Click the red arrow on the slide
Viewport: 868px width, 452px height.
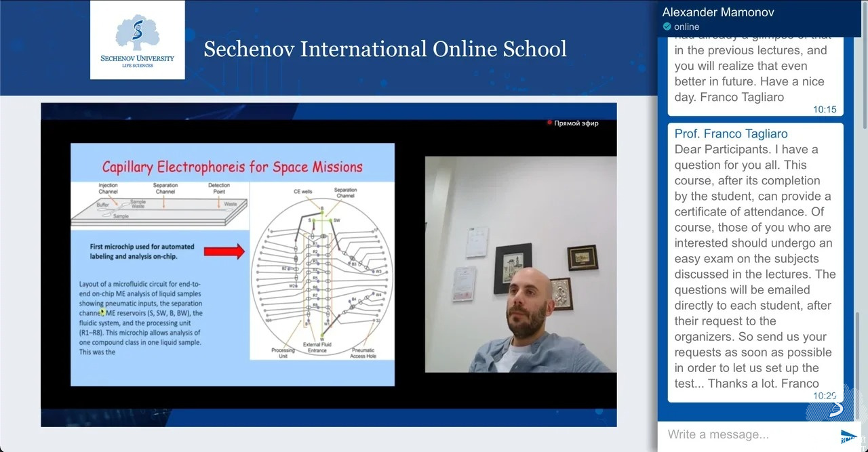click(x=224, y=252)
